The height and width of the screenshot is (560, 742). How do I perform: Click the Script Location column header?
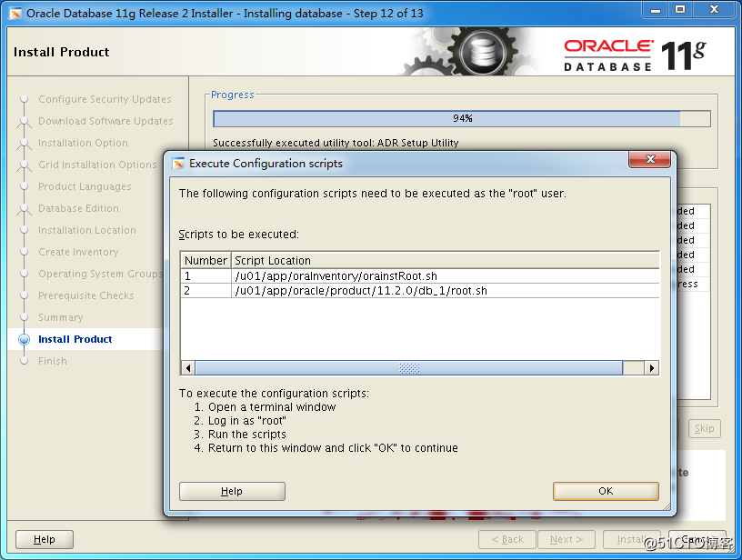(x=446, y=261)
